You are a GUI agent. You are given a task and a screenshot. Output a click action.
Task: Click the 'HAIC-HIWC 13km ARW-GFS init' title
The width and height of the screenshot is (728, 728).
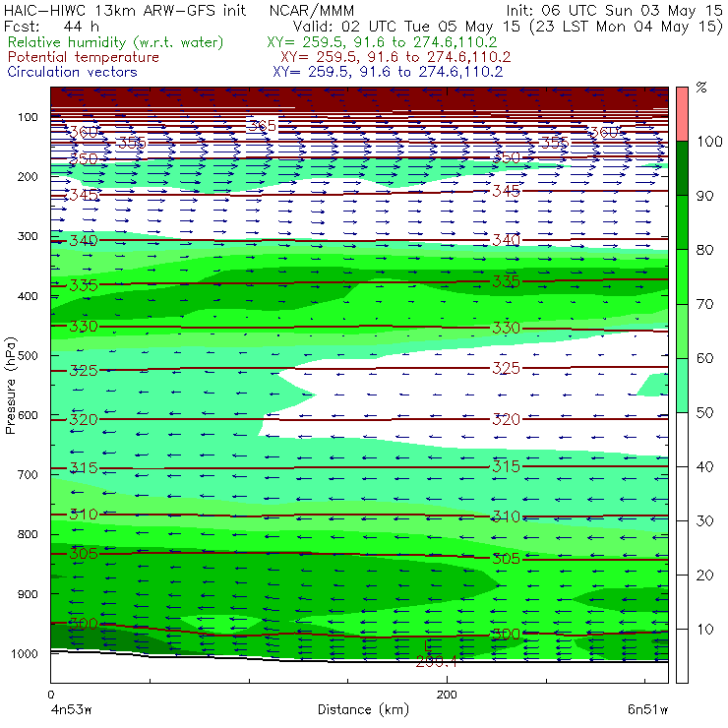pyautogui.click(x=125, y=10)
